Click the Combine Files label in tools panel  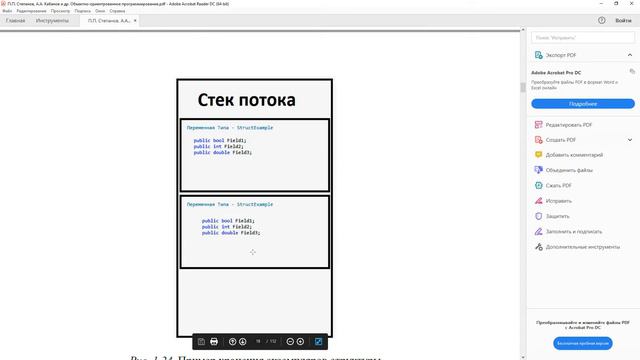pyautogui.click(x=569, y=170)
